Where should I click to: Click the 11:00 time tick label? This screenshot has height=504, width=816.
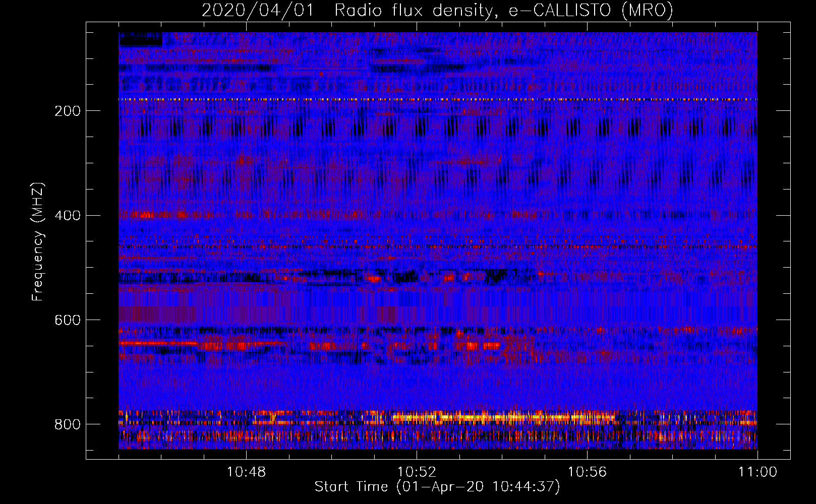[x=757, y=472]
